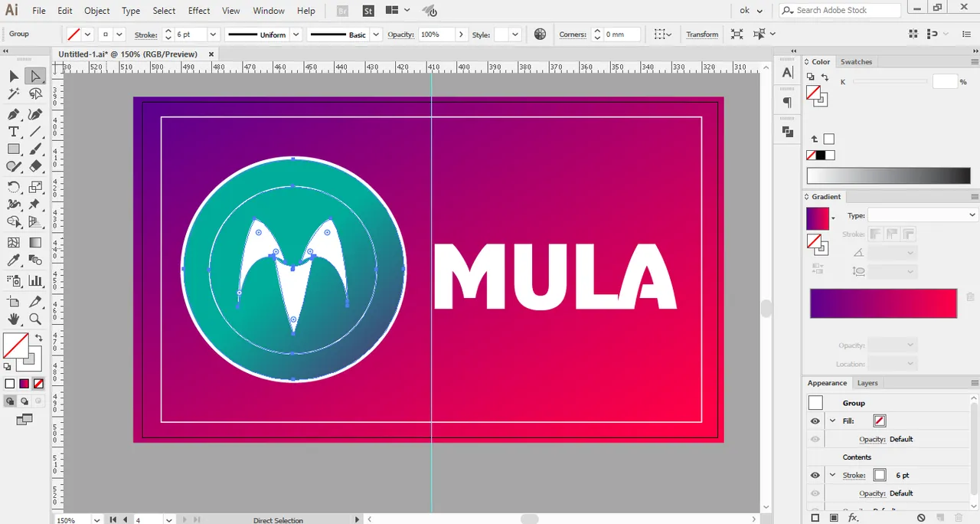The image size is (980, 524).
Task: Open the Character panel icon
Action: coord(788,73)
